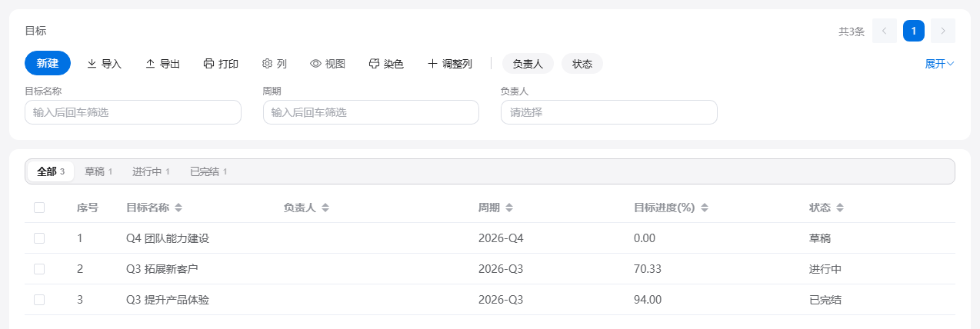Sort by 目标名称 column sort icon
The height and width of the screenshot is (329, 980).
pos(178,208)
